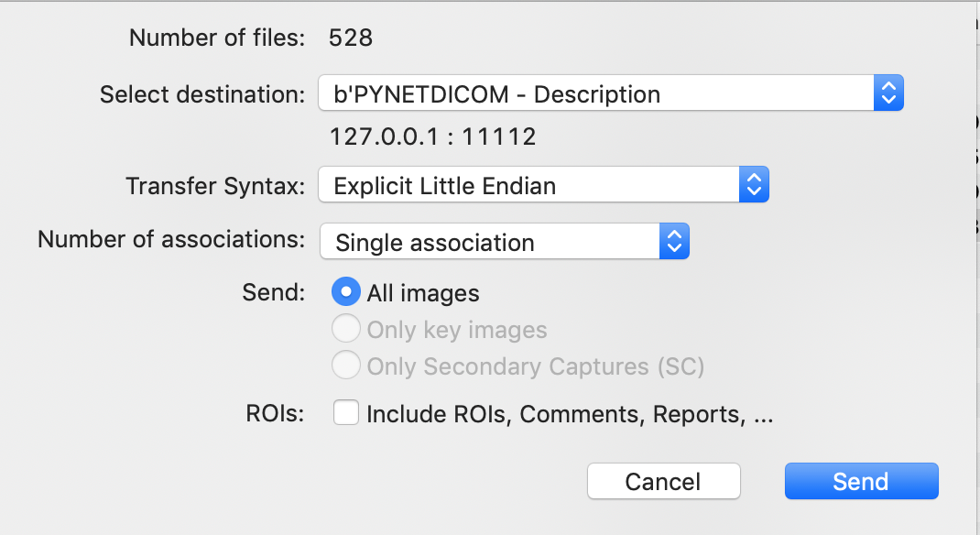The height and width of the screenshot is (535, 980).
Task: Select the "All images" radio button
Action: coord(346,292)
